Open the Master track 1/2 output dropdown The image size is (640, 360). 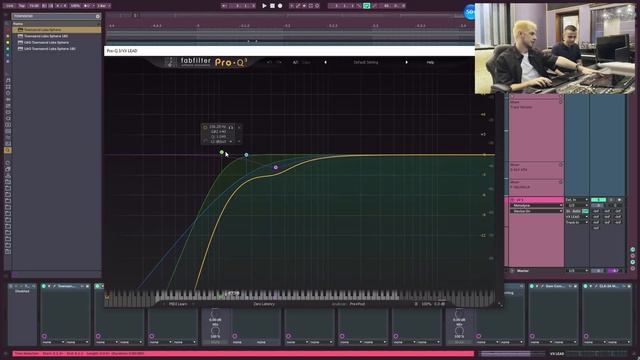577,271
